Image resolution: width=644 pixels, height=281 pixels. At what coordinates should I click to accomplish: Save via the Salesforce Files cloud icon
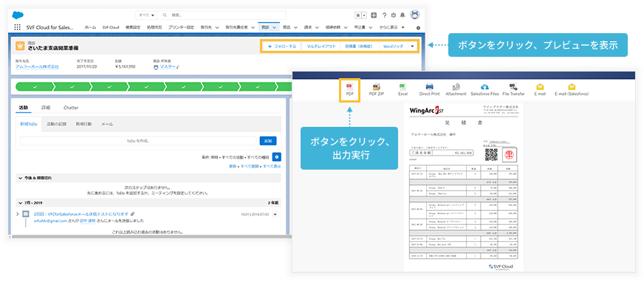(x=484, y=86)
